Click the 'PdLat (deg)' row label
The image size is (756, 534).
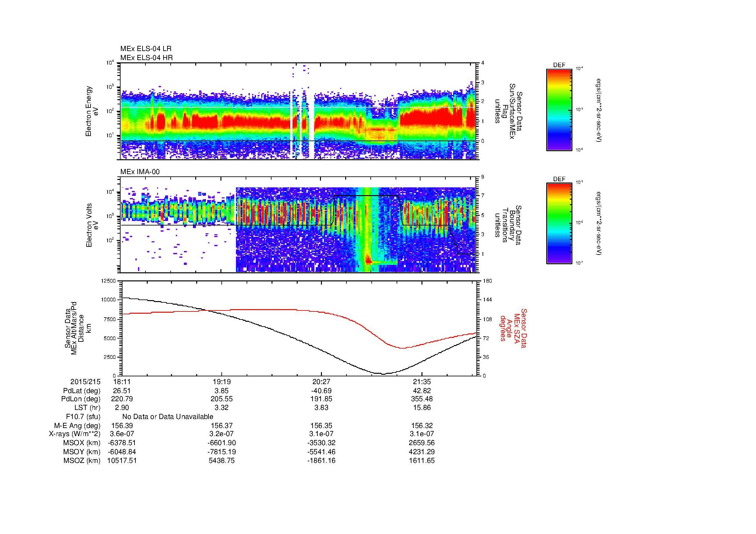tap(82, 391)
